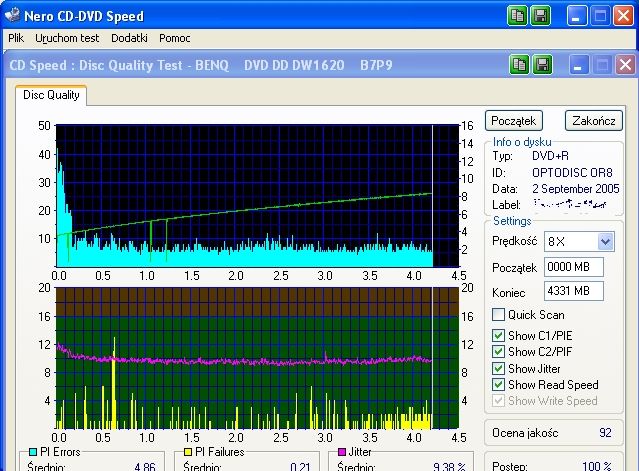Click the Jitter average value 9.38 %
This screenshot has height=471, width=639.
[449, 466]
